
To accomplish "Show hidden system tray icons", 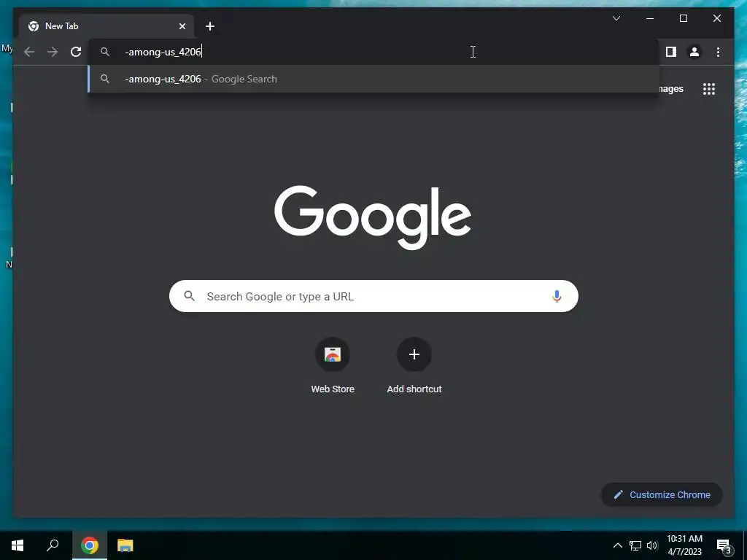I will tap(617, 545).
